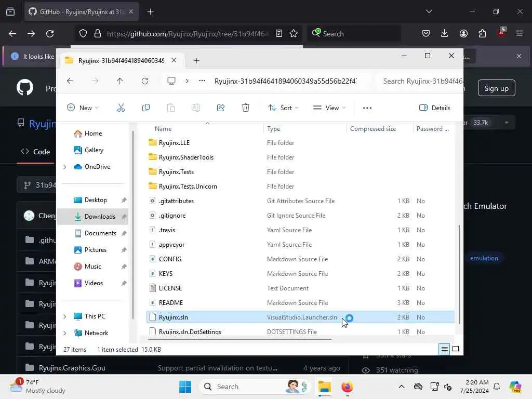Image resolution: width=532 pixels, height=399 pixels.
Task: Show hidden system tray icons chevron
Action: [x=402, y=387]
